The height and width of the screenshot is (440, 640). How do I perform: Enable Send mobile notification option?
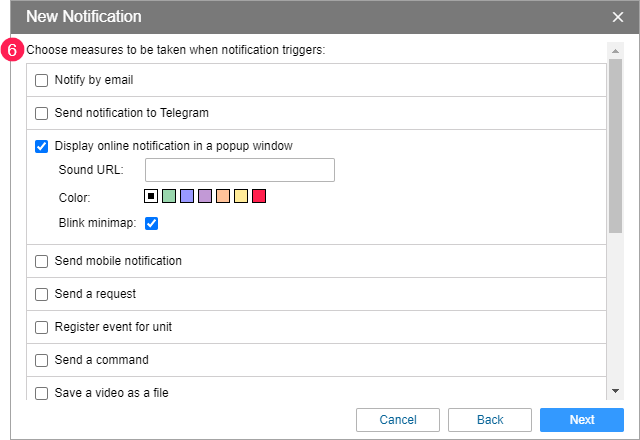(41, 261)
